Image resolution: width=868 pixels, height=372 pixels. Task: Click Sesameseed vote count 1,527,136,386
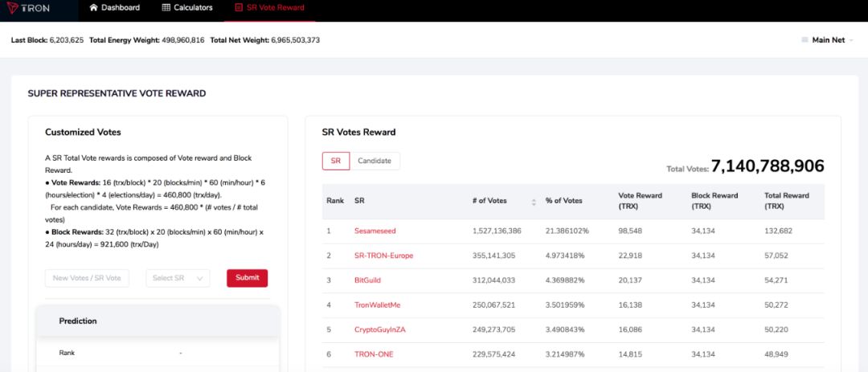tap(497, 231)
